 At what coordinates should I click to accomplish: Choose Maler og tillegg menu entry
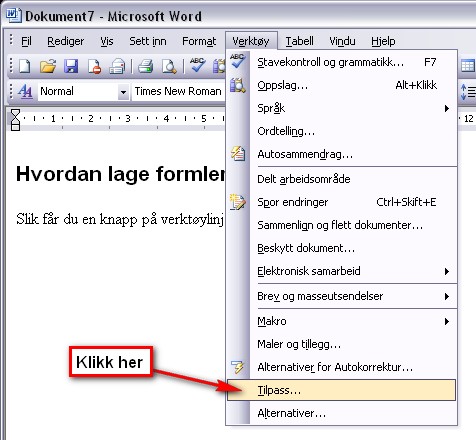click(342, 344)
